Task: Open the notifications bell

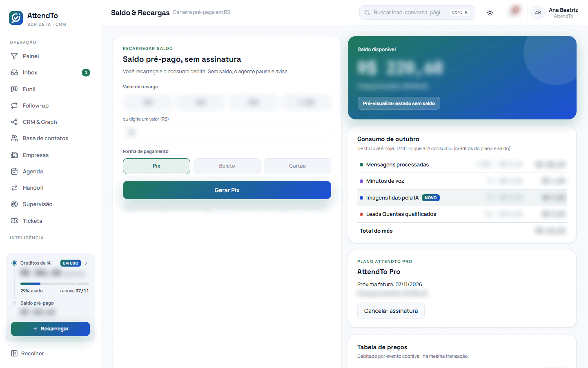Action: coord(515,11)
